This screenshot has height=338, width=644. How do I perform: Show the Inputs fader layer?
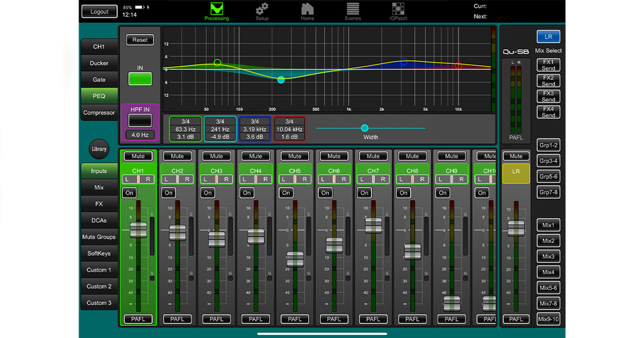99,171
